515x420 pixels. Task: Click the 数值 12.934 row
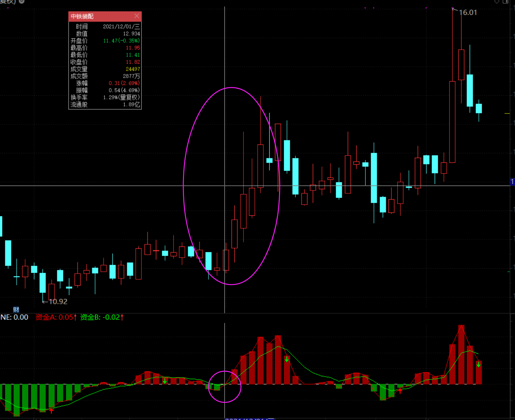(x=105, y=34)
